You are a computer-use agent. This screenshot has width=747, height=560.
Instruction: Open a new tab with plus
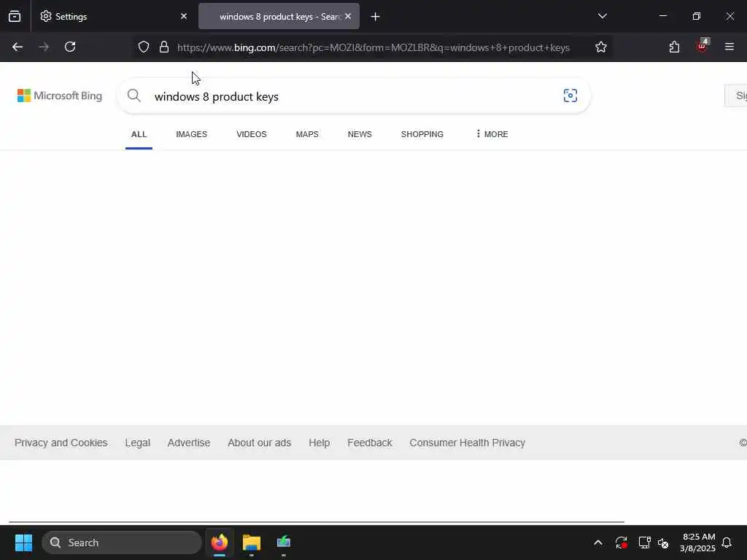(375, 17)
